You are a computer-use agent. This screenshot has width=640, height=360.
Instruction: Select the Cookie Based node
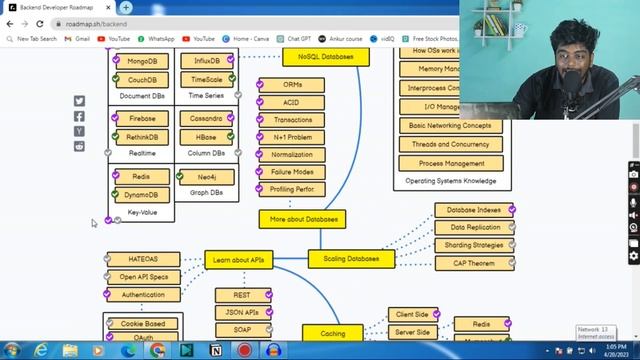tap(143, 324)
